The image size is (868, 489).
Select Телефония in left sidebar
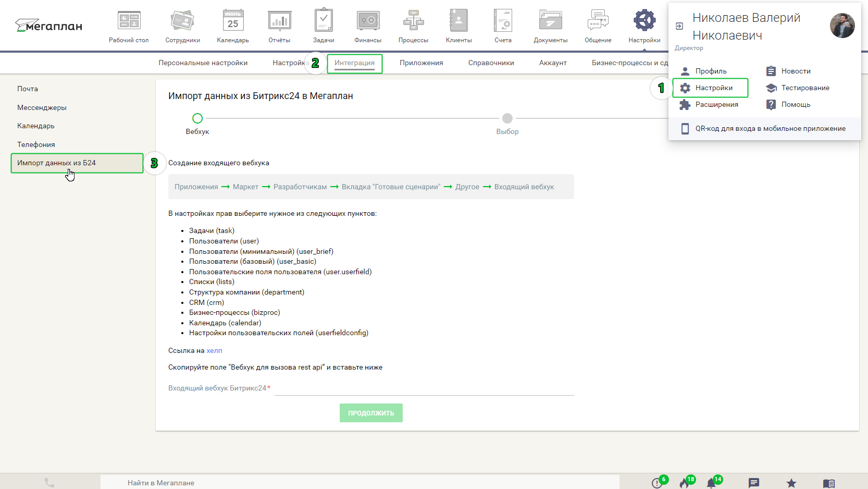point(36,144)
